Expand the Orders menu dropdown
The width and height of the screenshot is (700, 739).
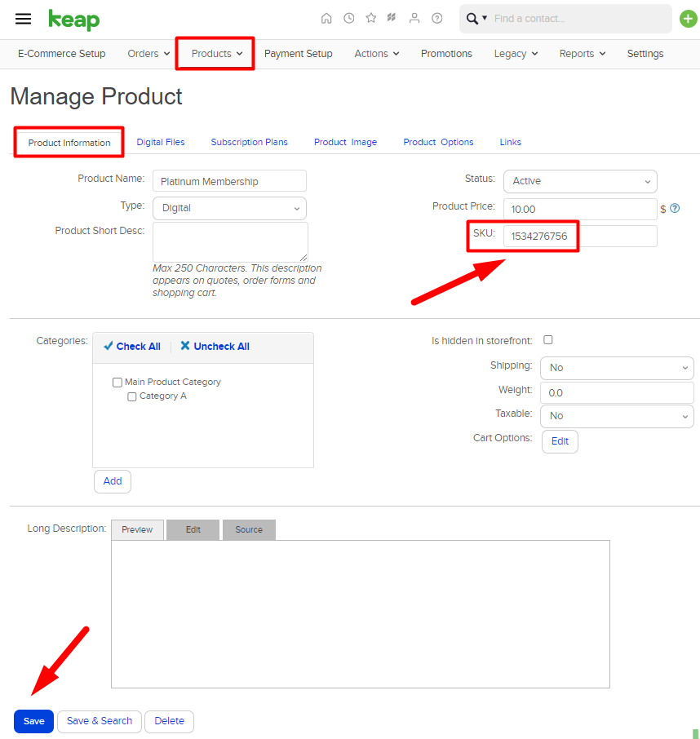(148, 54)
